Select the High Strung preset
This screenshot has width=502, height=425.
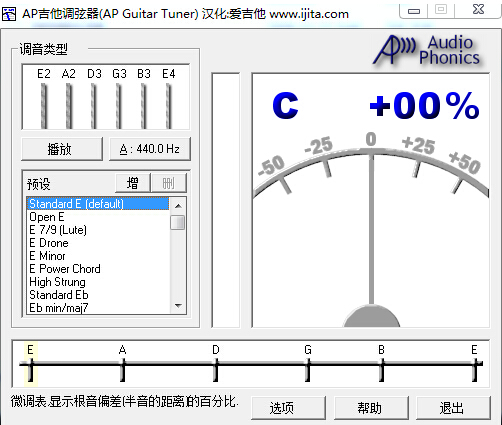point(98,282)
